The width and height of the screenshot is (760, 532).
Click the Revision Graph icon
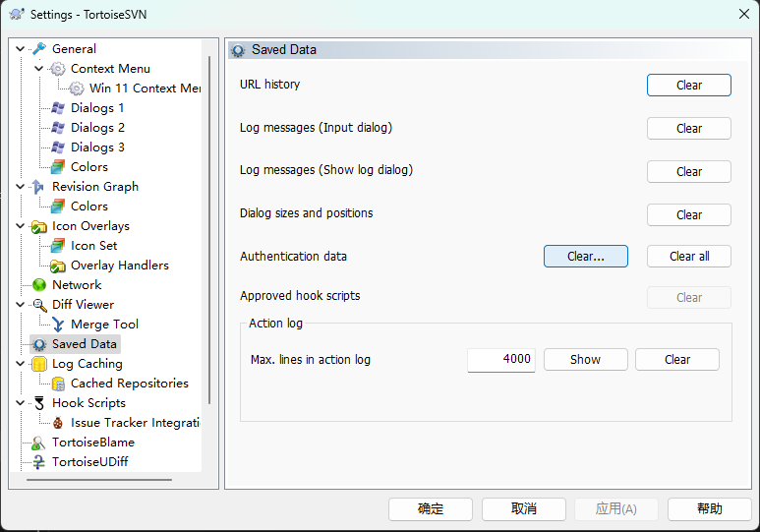(38, 187)
